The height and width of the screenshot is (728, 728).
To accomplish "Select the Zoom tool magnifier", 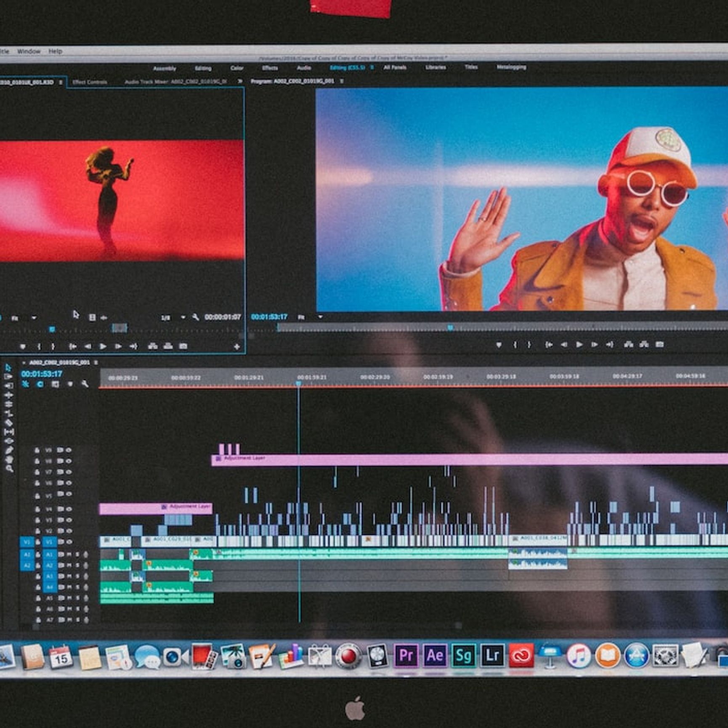I will (x=8, y=468).
